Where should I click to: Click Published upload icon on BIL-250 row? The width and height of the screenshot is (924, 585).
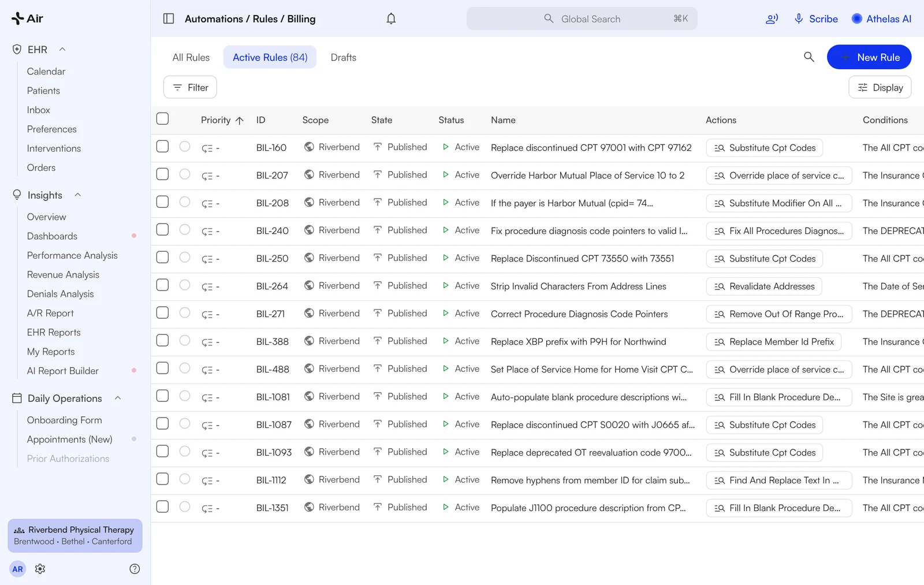pos(377,258)
